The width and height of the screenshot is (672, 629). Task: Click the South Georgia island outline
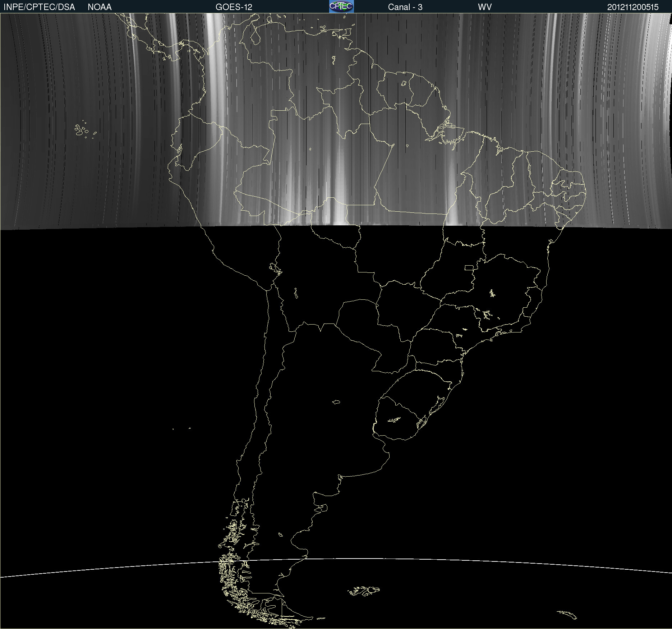pyautogui.click(x=567, y=615)
